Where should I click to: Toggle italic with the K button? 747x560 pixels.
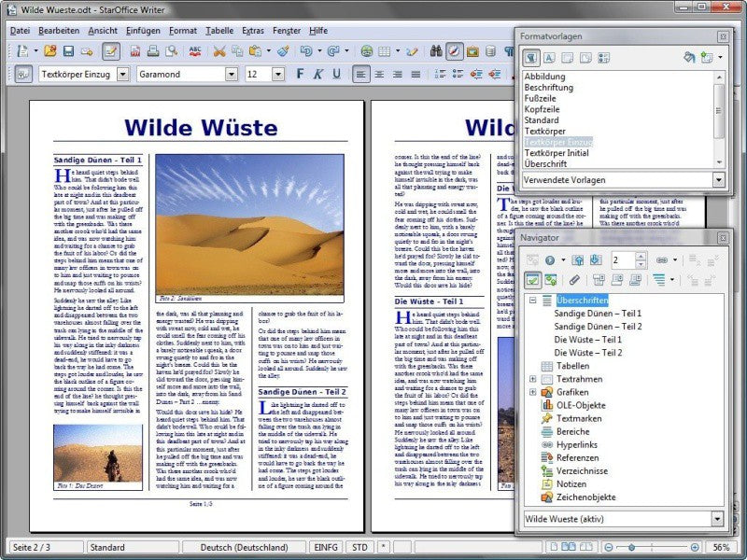[318, 74]
